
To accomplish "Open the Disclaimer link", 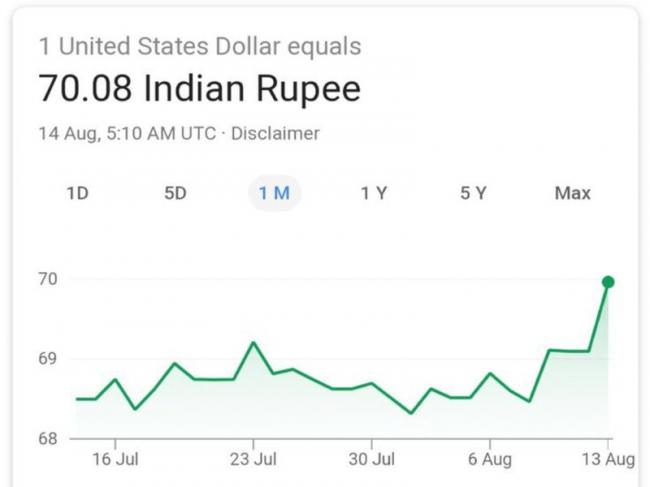I will (x=275, y=133).
